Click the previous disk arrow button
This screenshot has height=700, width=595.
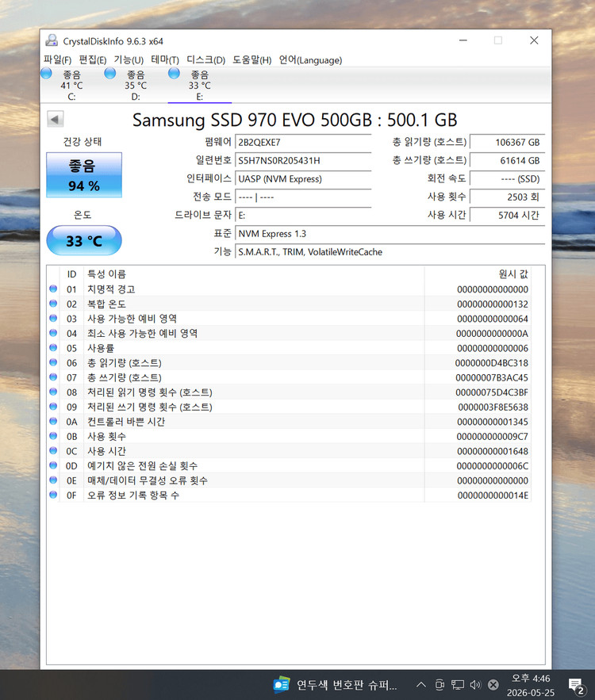tap(55, 119)
